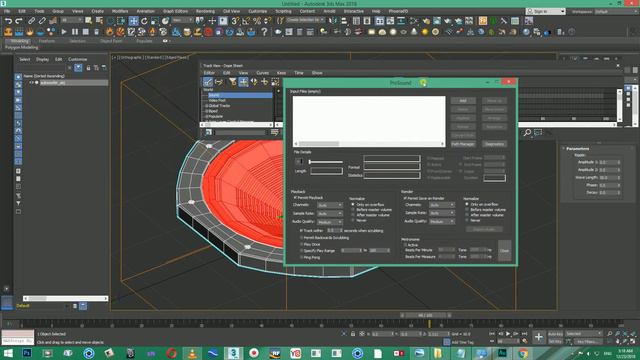Open the Playback Sample Rate dropdown
This screenshot has width=640, height=360.
(330, 213)
